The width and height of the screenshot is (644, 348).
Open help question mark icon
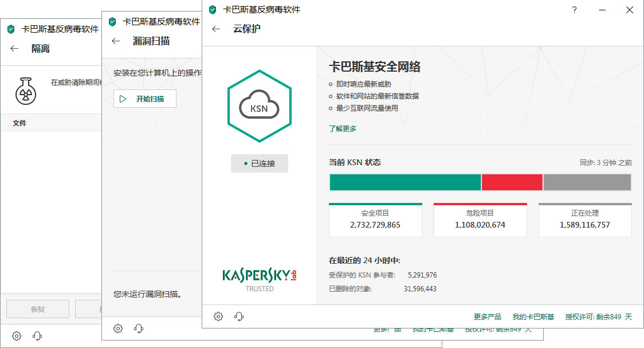coord(574,10)
